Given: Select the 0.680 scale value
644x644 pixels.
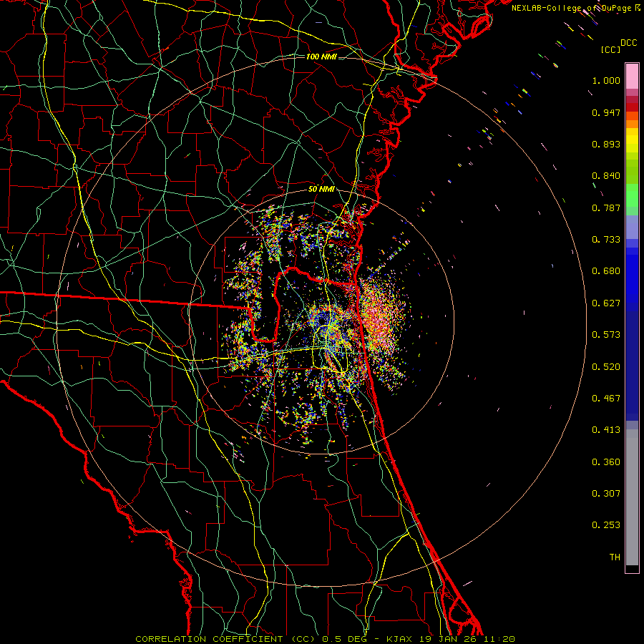Looking at the screenshot, I should (606, 271).
